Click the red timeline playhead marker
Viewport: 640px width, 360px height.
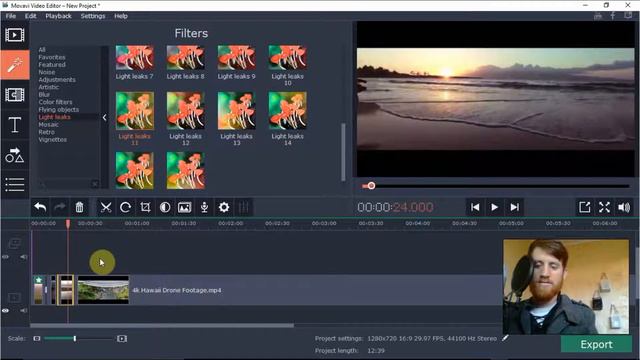coord(68,223)
